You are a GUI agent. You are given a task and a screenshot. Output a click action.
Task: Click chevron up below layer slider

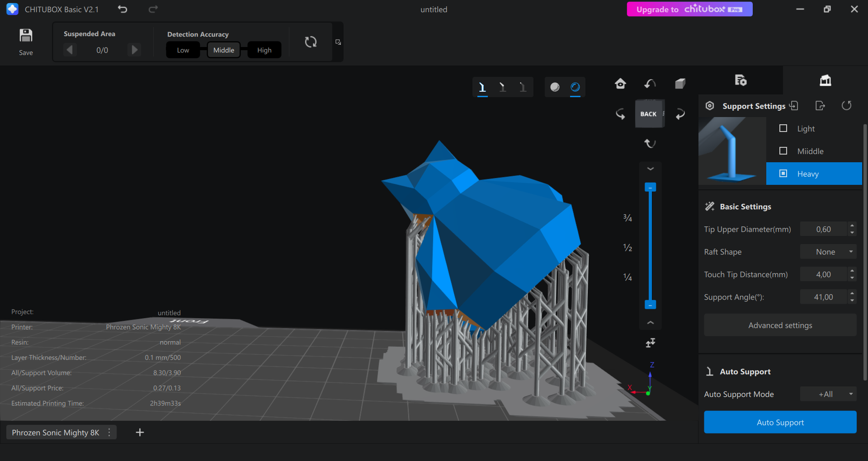(650, 323)
